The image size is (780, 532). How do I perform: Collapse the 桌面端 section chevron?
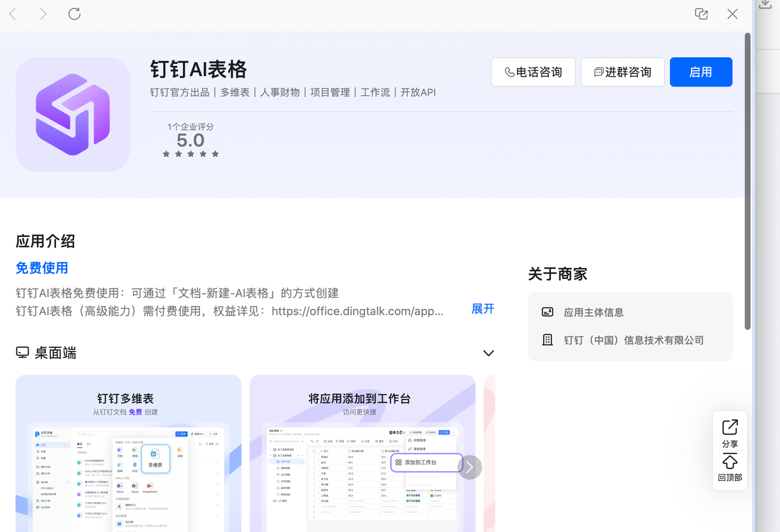[x=488, y=353]
